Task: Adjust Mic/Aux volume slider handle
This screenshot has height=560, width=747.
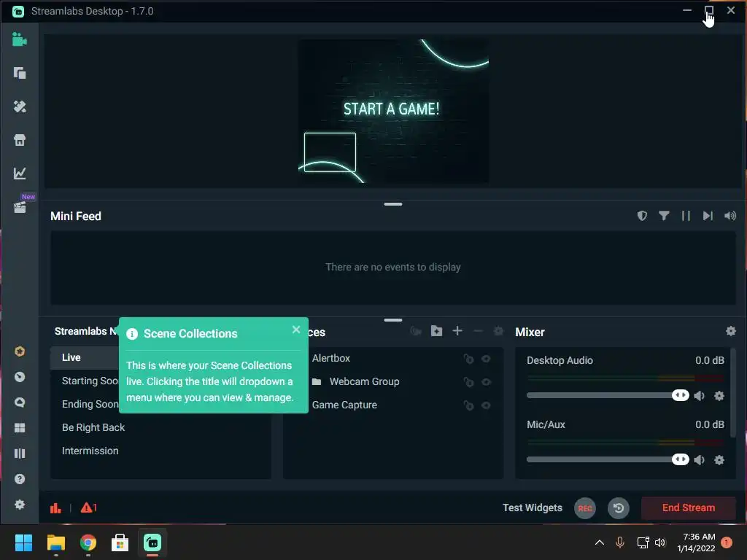Action: 681,459
